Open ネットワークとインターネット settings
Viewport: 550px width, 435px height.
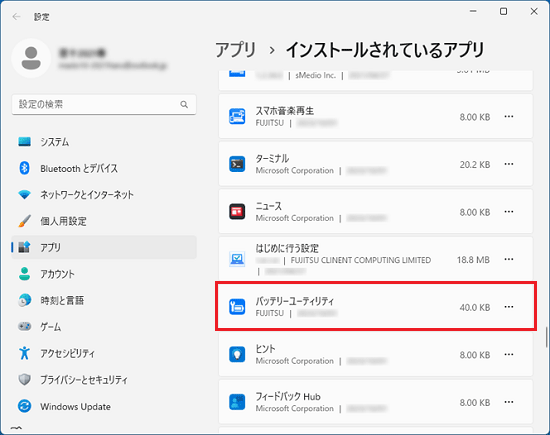coord(104,195)
